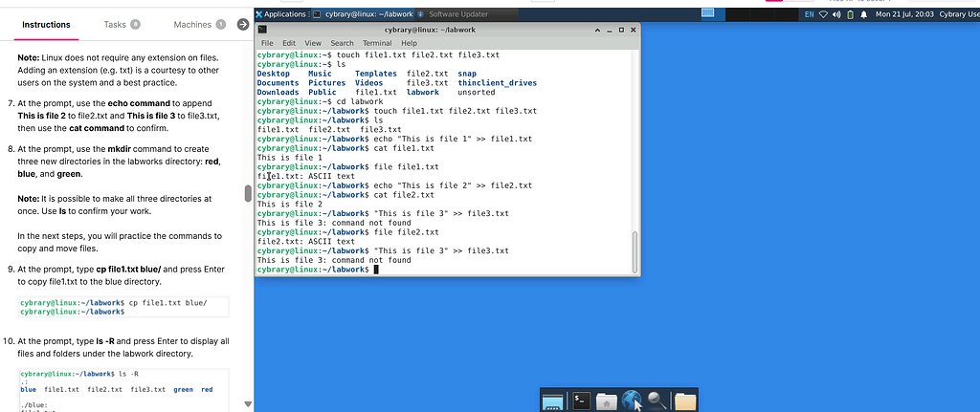
Task: Switch to the Tasks tab
Action: pyautogui.click(x=121, y=24)
